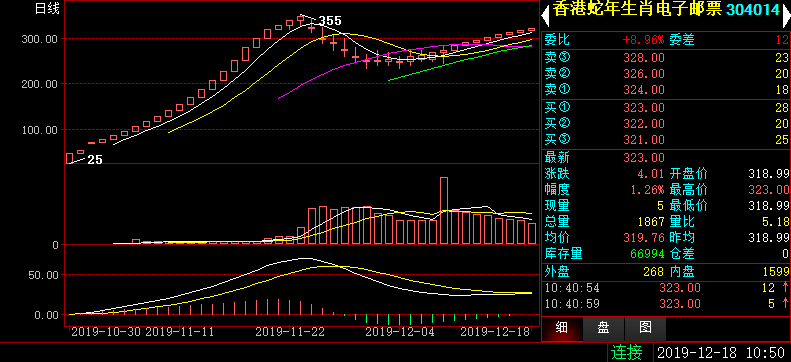Click the stock title 香港蛇年生肖电子邮票

637,9
